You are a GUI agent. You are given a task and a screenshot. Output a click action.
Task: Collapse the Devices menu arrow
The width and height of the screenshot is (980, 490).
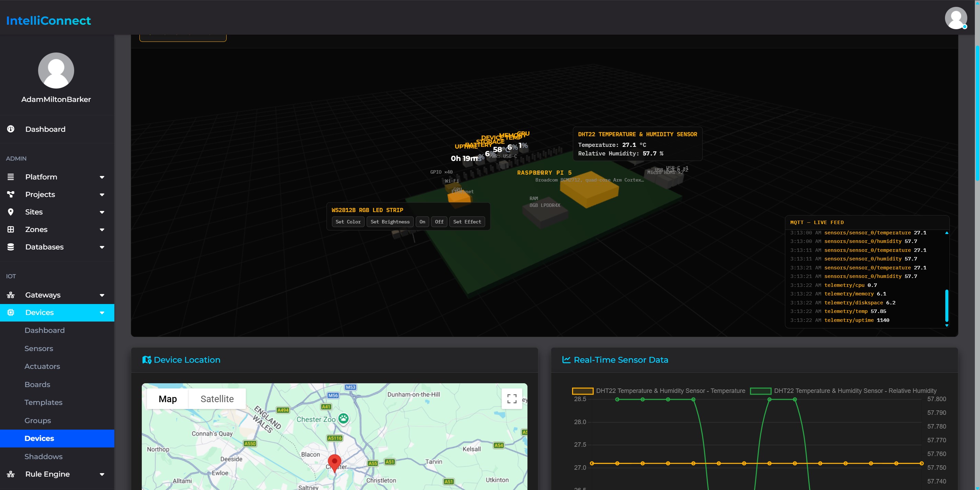click(102, 313)
